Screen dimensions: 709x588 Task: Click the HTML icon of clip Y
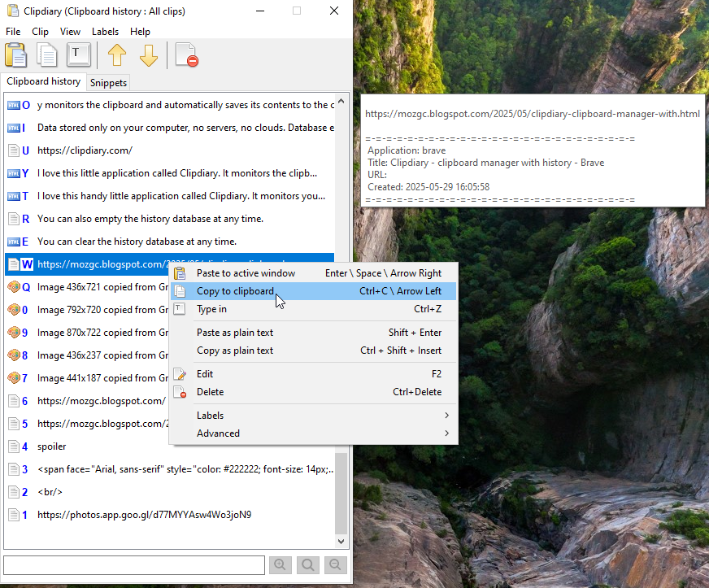(14, 174)
